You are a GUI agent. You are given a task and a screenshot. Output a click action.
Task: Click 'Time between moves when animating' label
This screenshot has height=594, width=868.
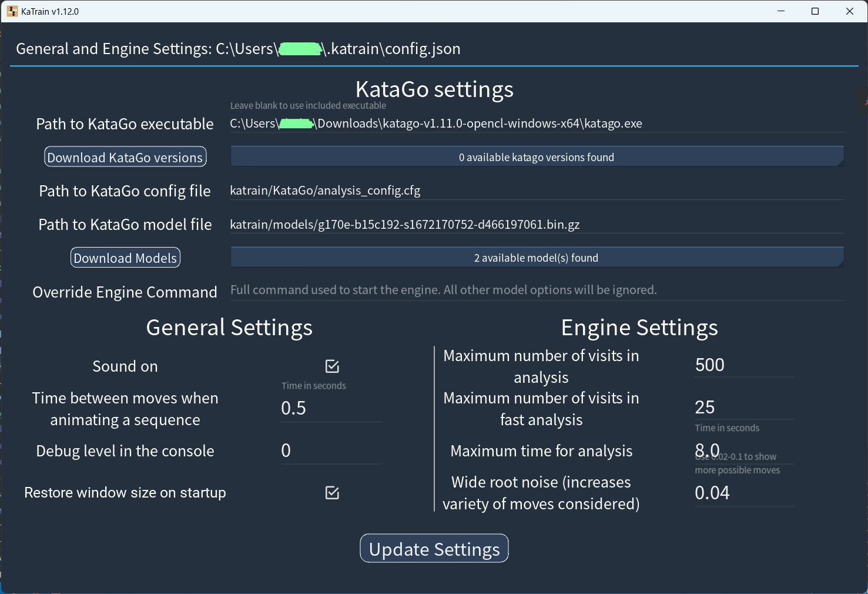click(125, 409)
